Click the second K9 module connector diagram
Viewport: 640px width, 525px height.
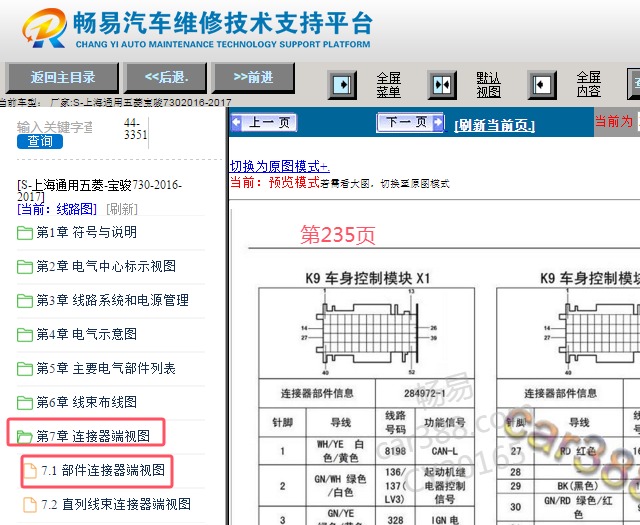[x=569, y=333]
